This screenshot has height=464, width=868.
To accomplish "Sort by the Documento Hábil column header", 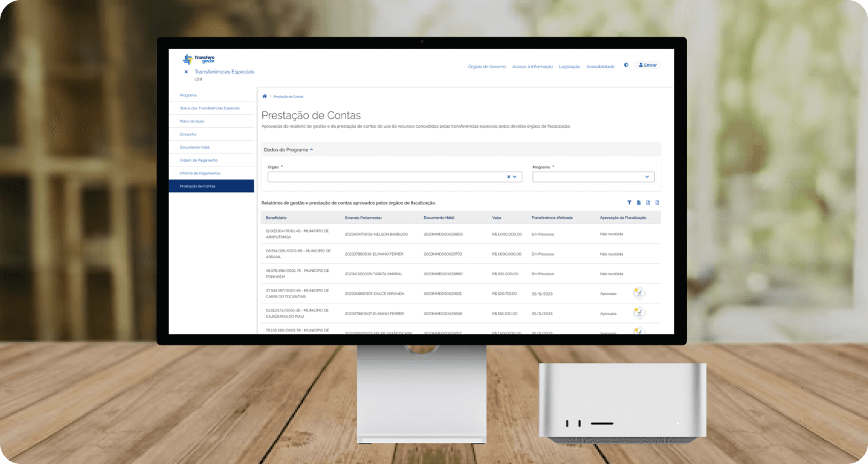I will tap(439, 218).
